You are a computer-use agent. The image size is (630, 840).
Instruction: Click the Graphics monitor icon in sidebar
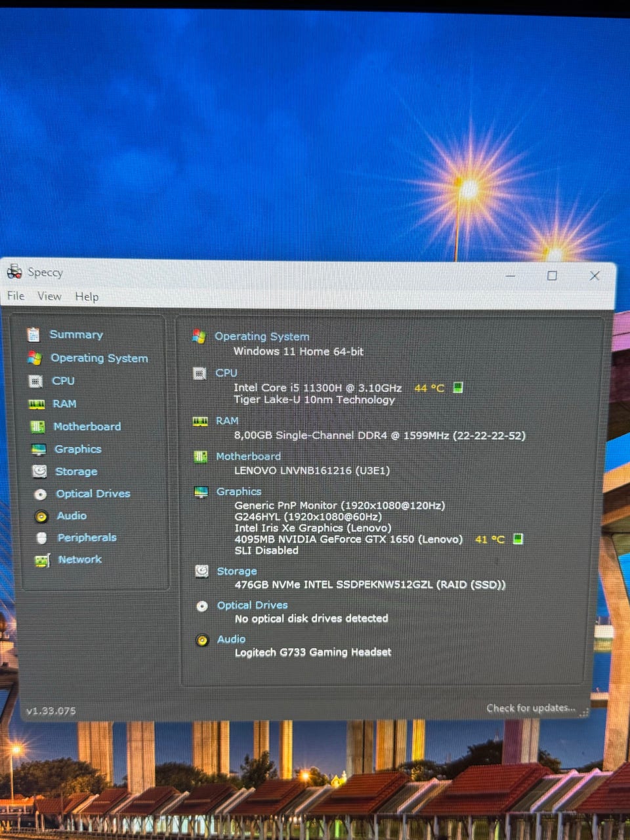pos(39,450)
